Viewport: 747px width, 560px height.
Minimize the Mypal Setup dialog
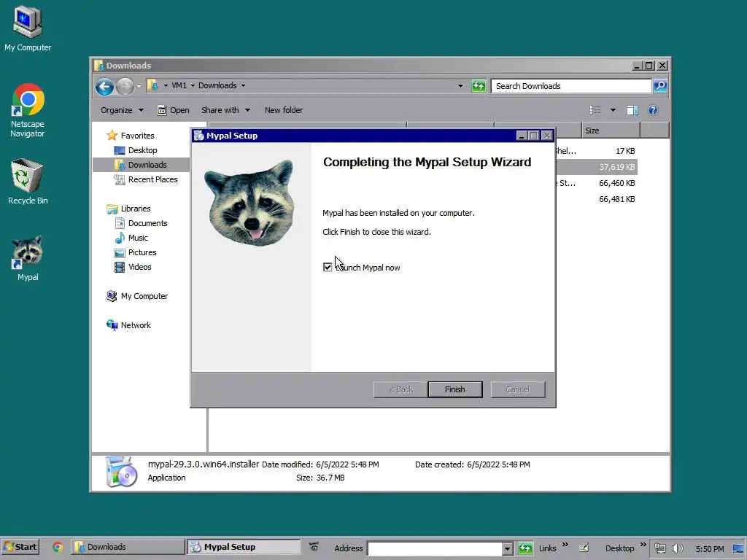click(522, 136)
